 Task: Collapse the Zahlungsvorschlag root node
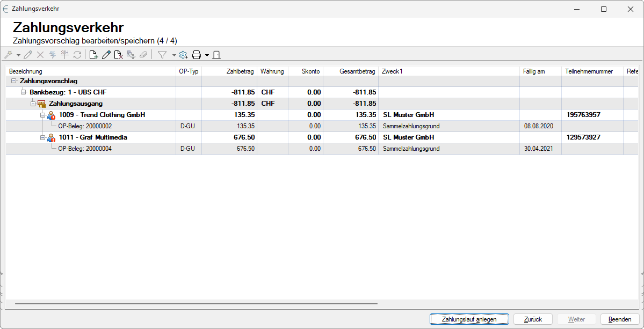[x=13, y=81]
